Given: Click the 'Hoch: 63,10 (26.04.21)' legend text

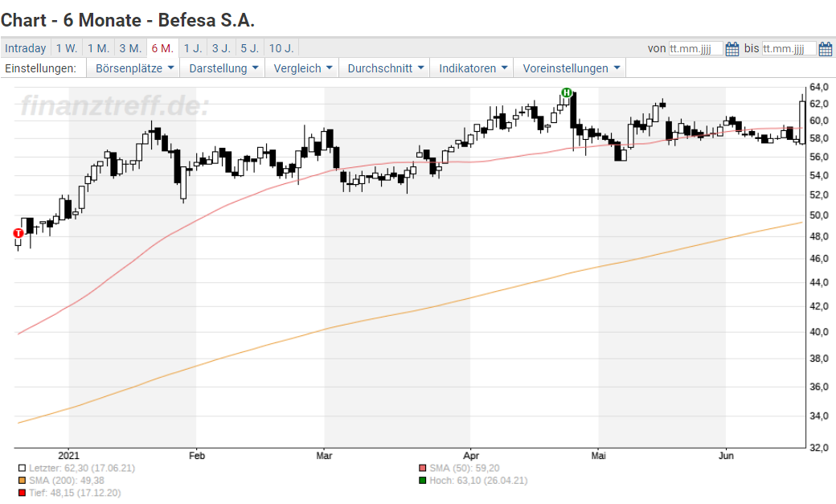Looking at the screenshot, I should (x=479, y=481).
